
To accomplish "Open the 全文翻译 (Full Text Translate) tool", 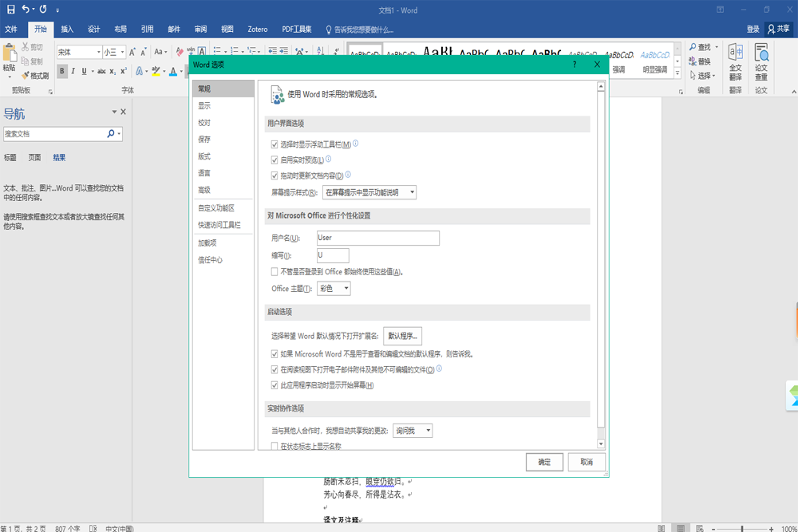I will (734, 58).
